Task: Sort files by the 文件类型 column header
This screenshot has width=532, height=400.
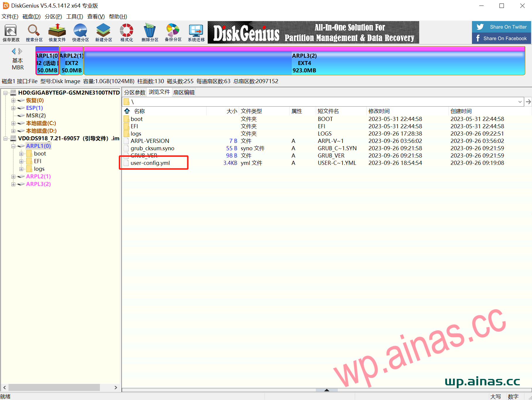Action: [x=251, y=111]
